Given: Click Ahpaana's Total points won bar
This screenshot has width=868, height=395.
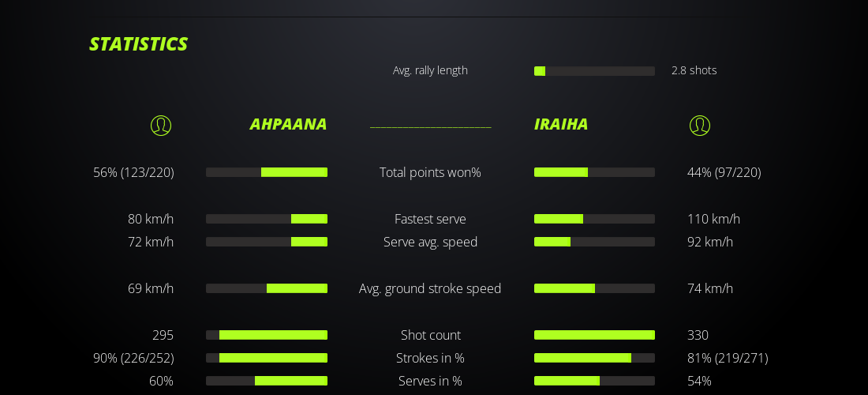Looking at the screenshot, I should tap(267, 172).
